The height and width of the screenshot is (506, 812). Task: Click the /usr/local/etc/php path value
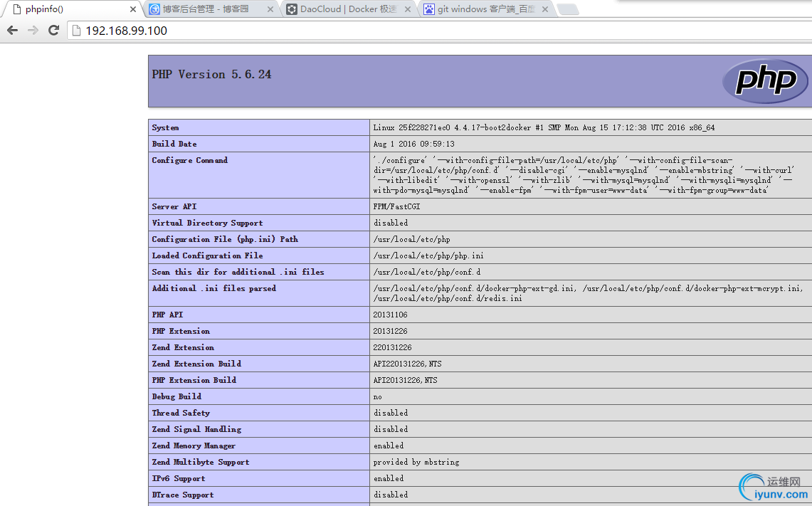pos(412,239)
